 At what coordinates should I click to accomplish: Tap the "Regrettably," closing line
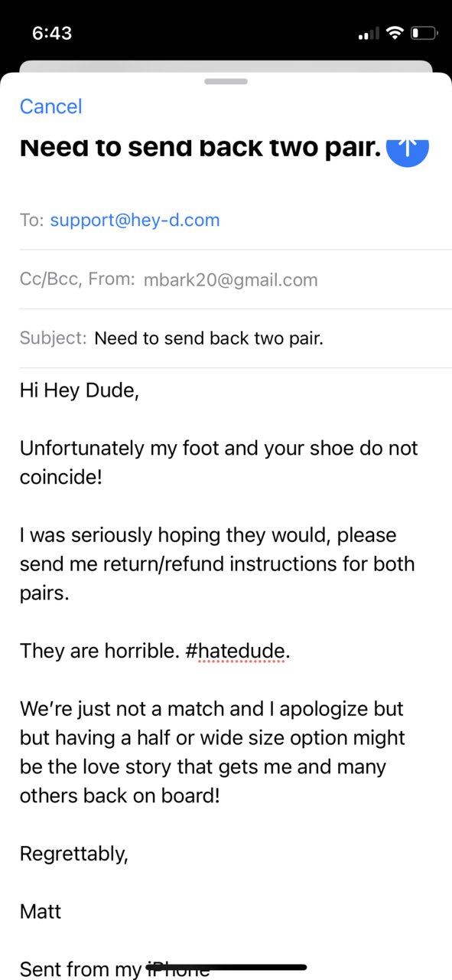coord(74,854)
